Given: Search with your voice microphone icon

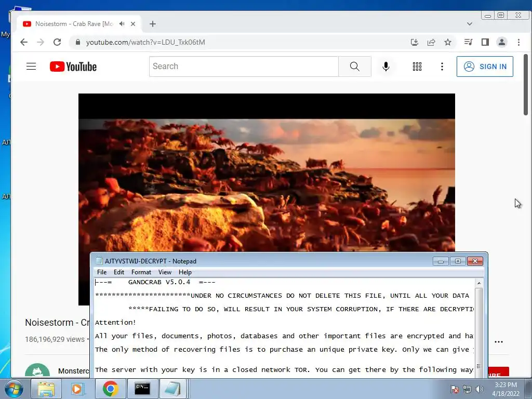Looking at the screenshot, I should 386,66.
